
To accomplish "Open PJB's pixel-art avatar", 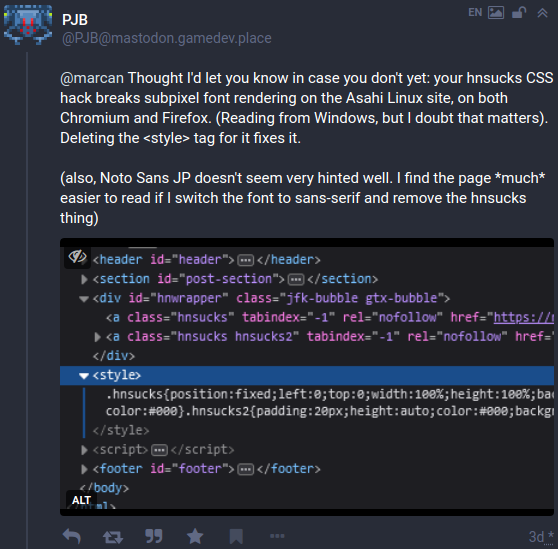I will [28, 25].
